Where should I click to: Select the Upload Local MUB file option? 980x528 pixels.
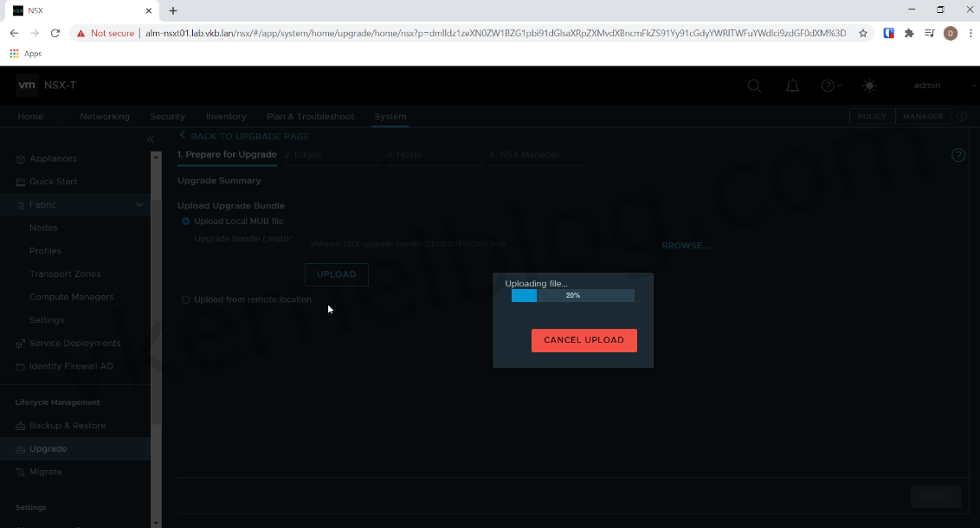point(185,222)
